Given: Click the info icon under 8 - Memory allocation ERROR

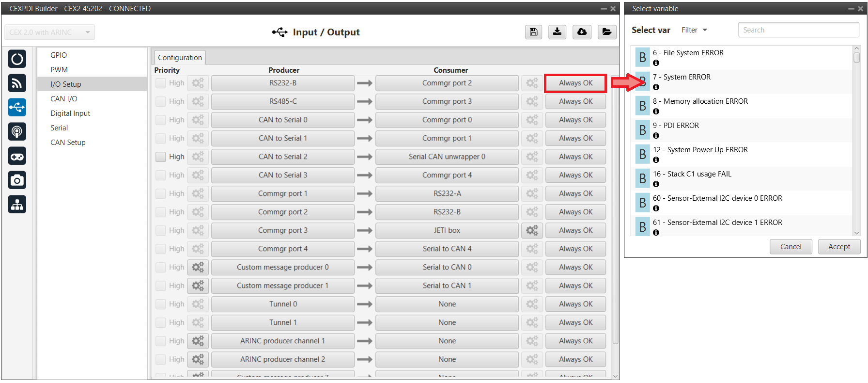Looking at the screenshot, I should point(656,112).
